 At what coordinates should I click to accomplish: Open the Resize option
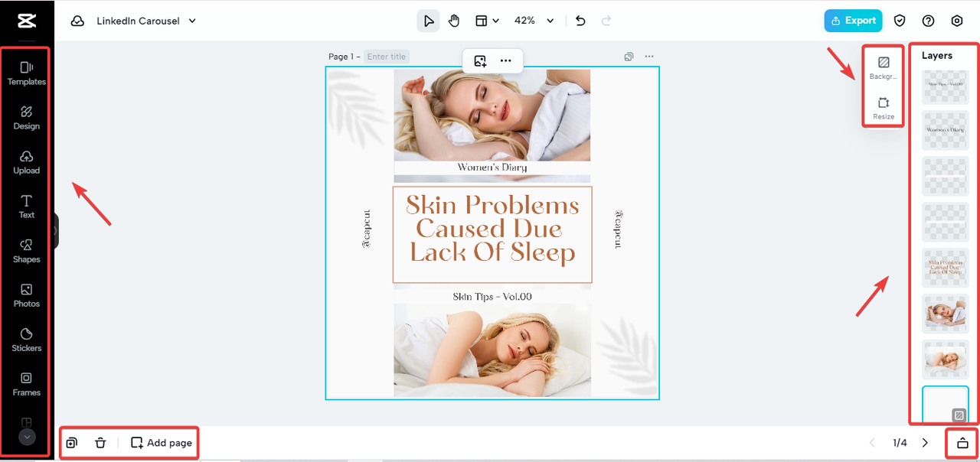pyautogui.click(x=884, y=107)
